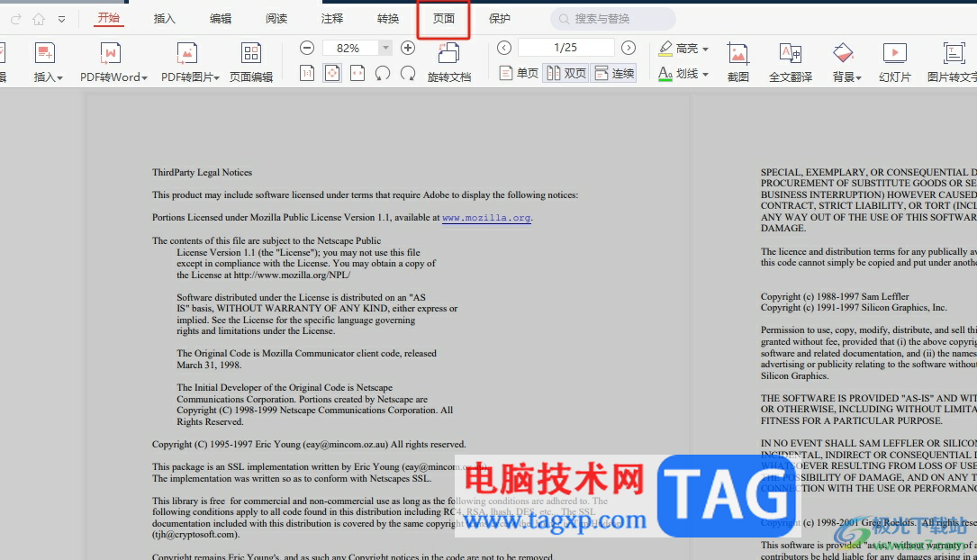Expand the PDF转图片 dropdown
This screenshot has height=560, width=977.
point(216,77)
